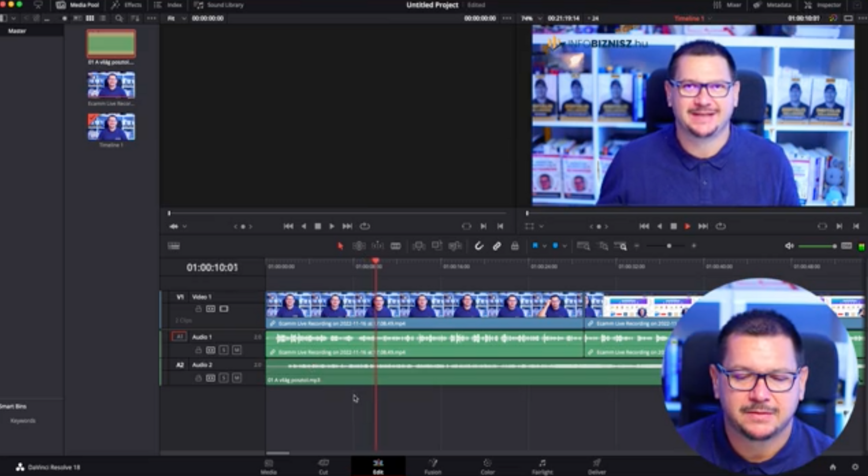The width and height of the screenshot is (868, 476).
Task: Open the blue flag color dropdown
Action: [x=545, y=246]
